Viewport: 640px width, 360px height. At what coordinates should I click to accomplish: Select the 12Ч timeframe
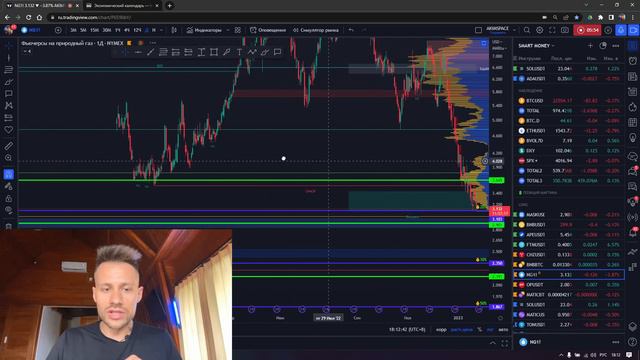pos(137,30)
